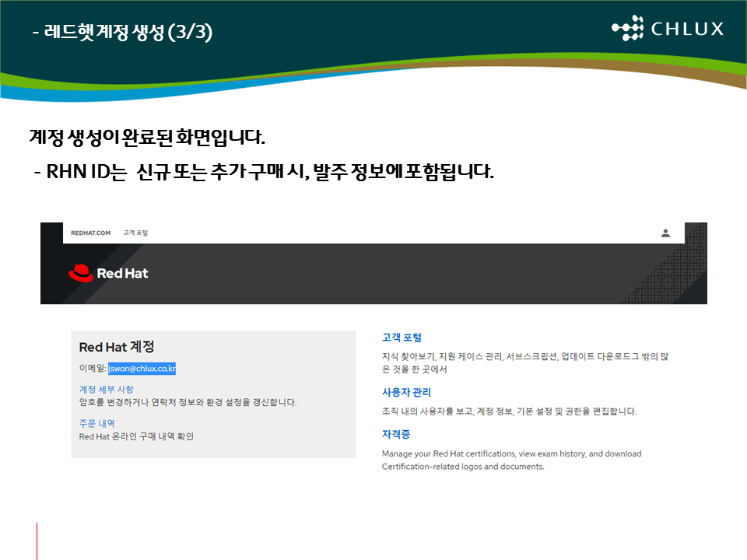Screen dimensions: 747x560
Task: Click the Manage your Red Hat certifications text
Action: (512, 460)
